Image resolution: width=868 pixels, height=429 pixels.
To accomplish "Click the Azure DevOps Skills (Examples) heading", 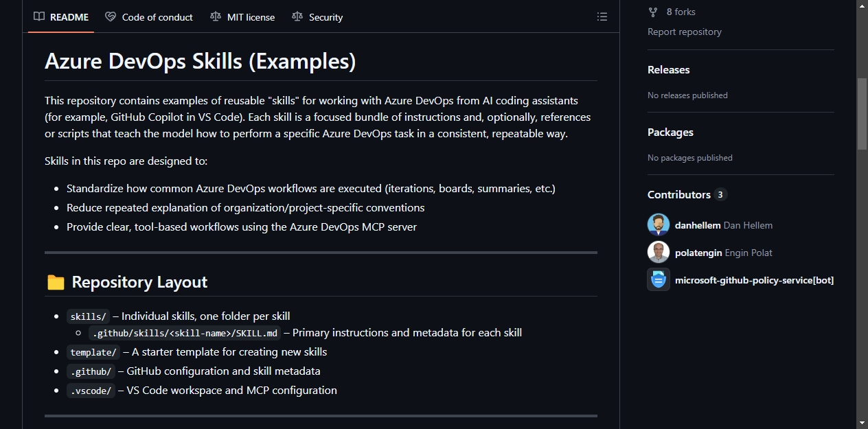I will (200, 62).
